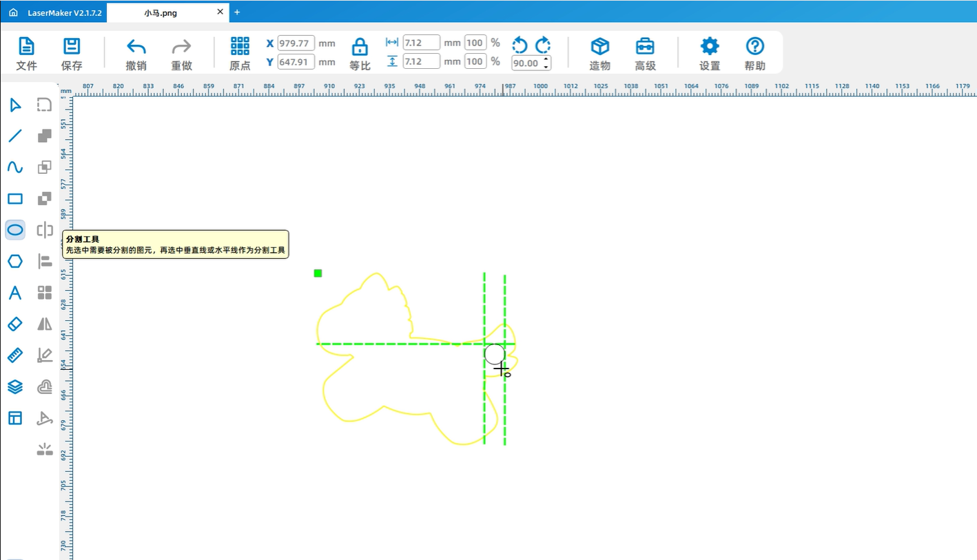Click the 保存 save button

pos(72,54)
